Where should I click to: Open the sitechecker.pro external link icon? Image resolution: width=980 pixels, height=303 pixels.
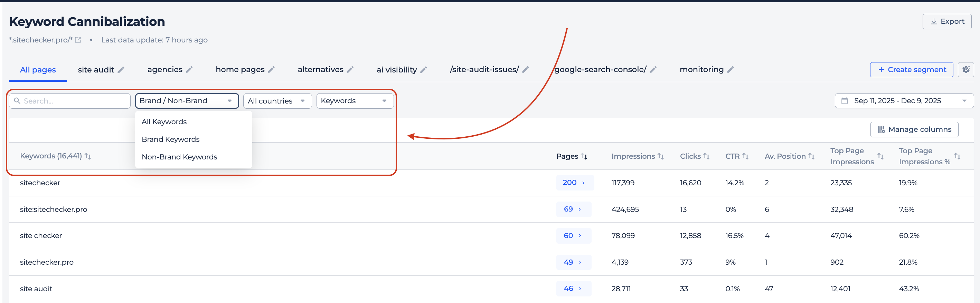(x=78, y=40)
